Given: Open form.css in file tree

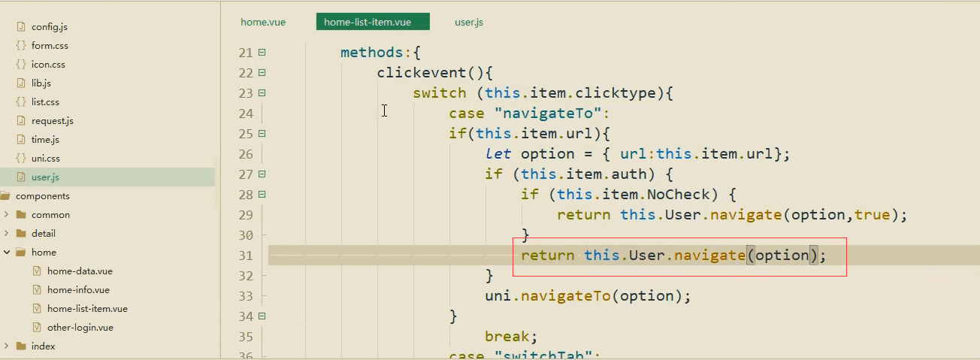Looking at the screenshot, I should tap(50, 45).
